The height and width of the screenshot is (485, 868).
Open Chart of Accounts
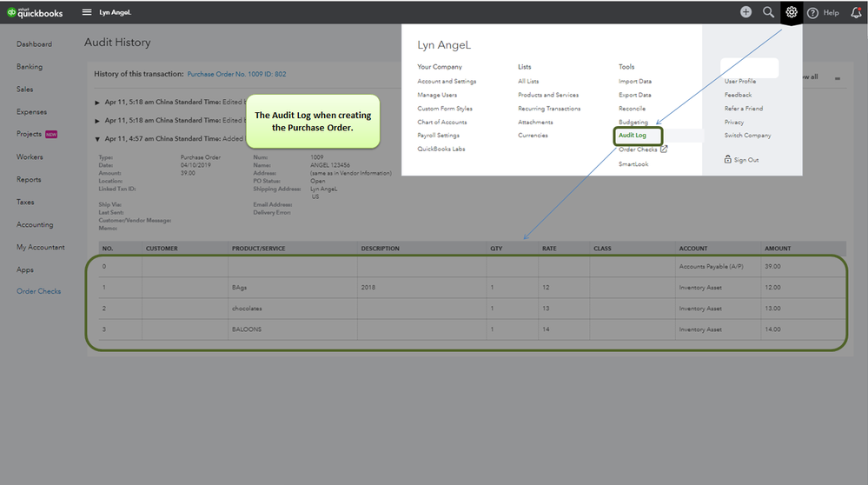(x=442, y=122)
